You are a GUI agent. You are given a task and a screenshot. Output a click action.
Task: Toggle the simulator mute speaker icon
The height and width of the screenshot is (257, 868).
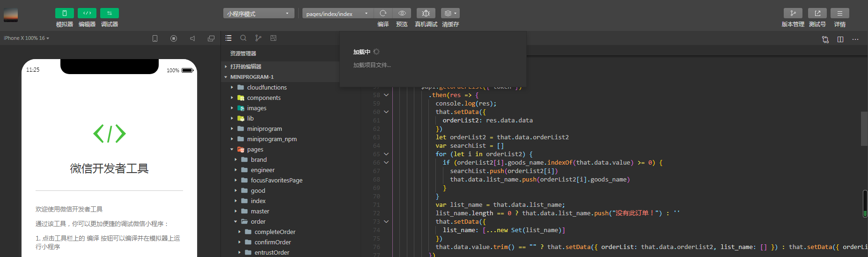192,38
